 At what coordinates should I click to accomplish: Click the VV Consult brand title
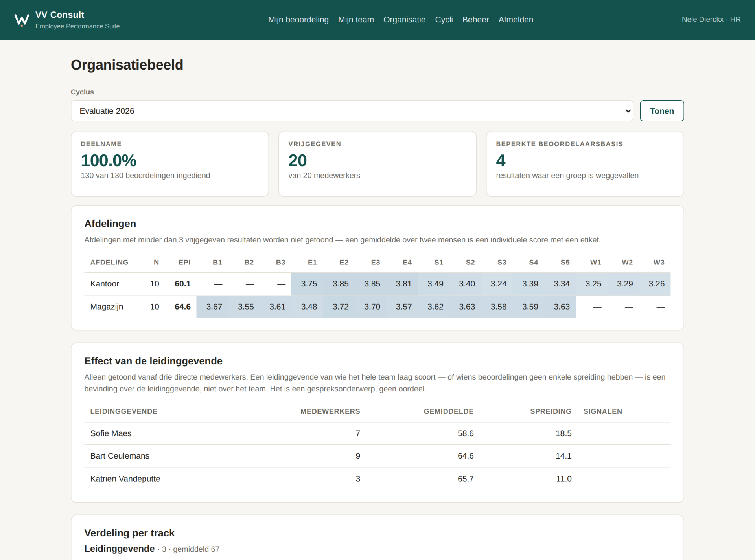coord(60,15)
